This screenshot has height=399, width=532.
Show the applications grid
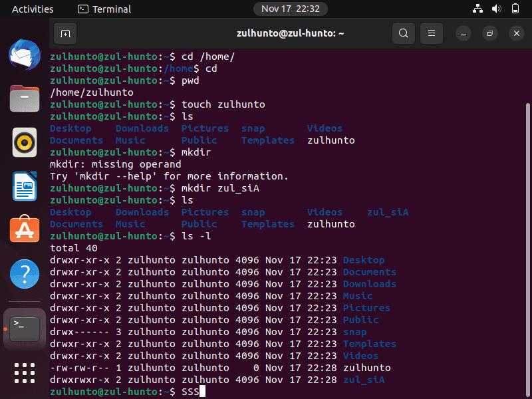point(25,373)
